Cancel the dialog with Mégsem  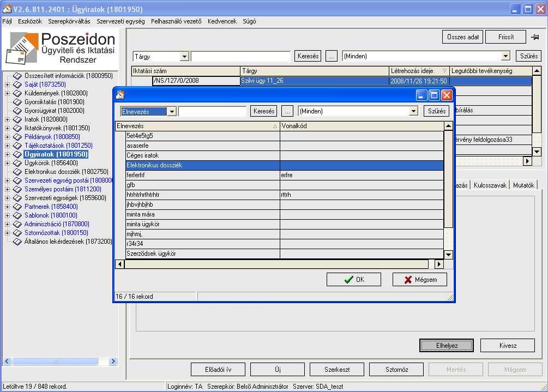420,280
